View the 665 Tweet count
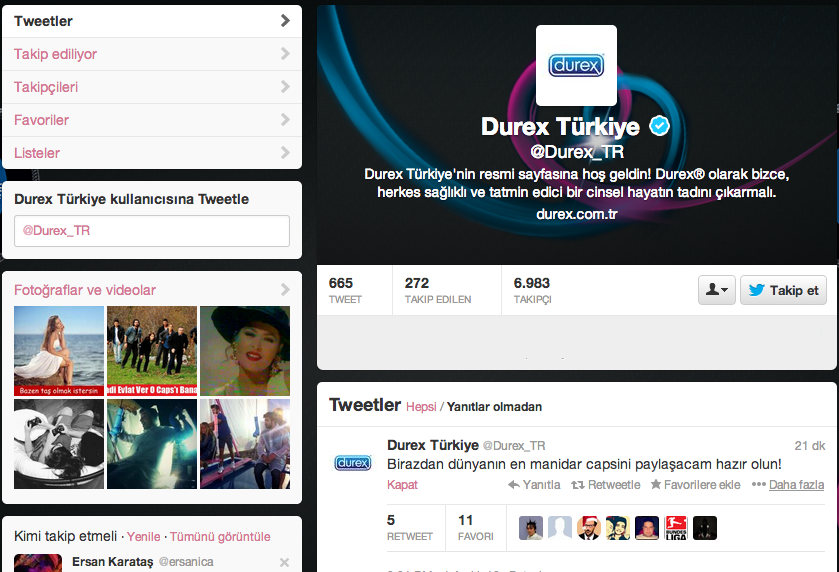 [346, 290]
